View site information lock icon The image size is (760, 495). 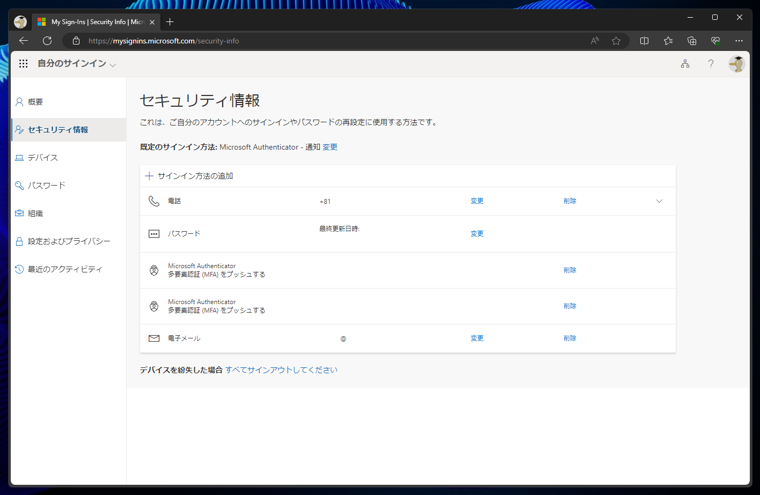(76, 41)
